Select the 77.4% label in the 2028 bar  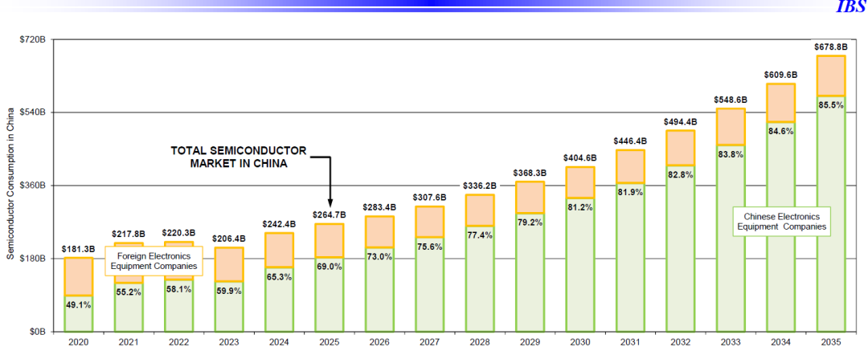(x=480, y=235)
